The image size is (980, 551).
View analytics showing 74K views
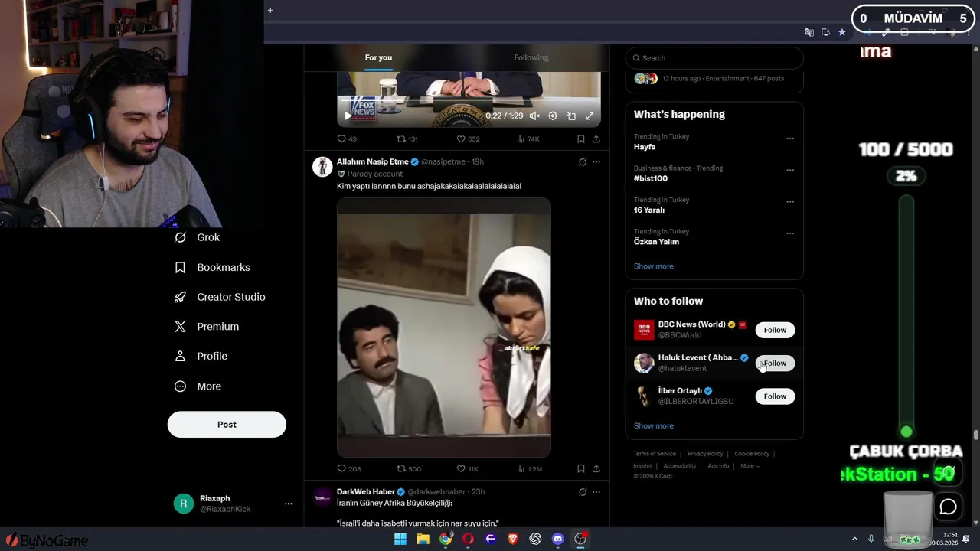[528, 139]
